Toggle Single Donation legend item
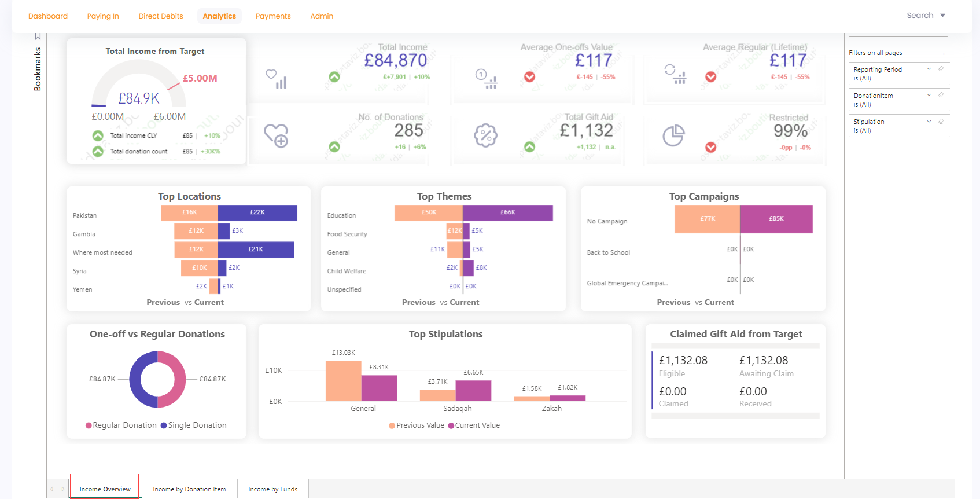The width and height of the screenshot is (980, 499). click(x=193, y=425)
